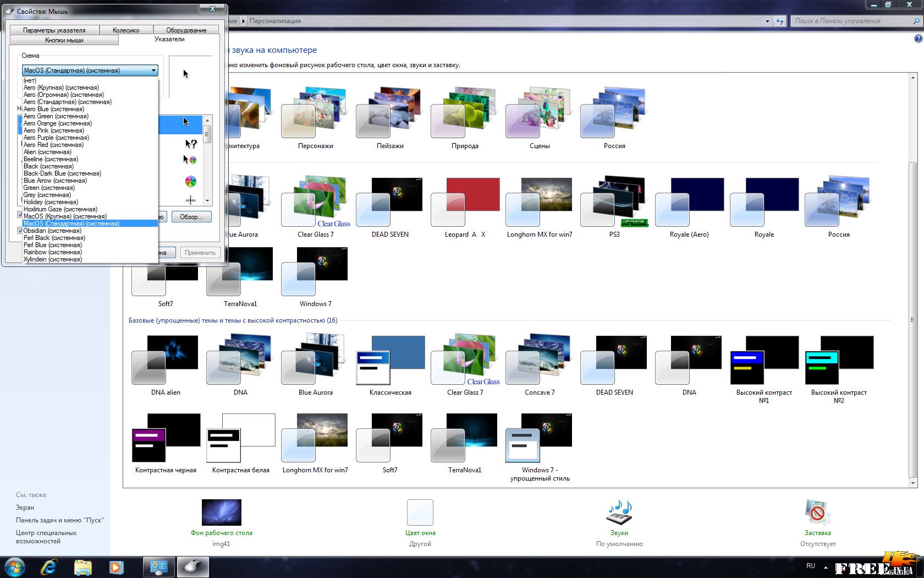Click the RU language indicator in tray
The height and width of the screenshot is (578, 924).
tap(811, 566)
